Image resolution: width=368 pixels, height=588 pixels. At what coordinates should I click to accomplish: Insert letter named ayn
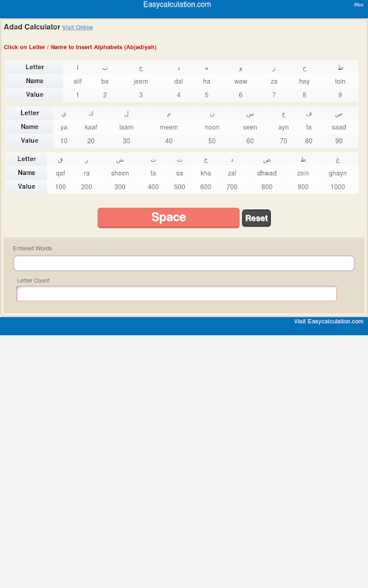click(283, 127)
